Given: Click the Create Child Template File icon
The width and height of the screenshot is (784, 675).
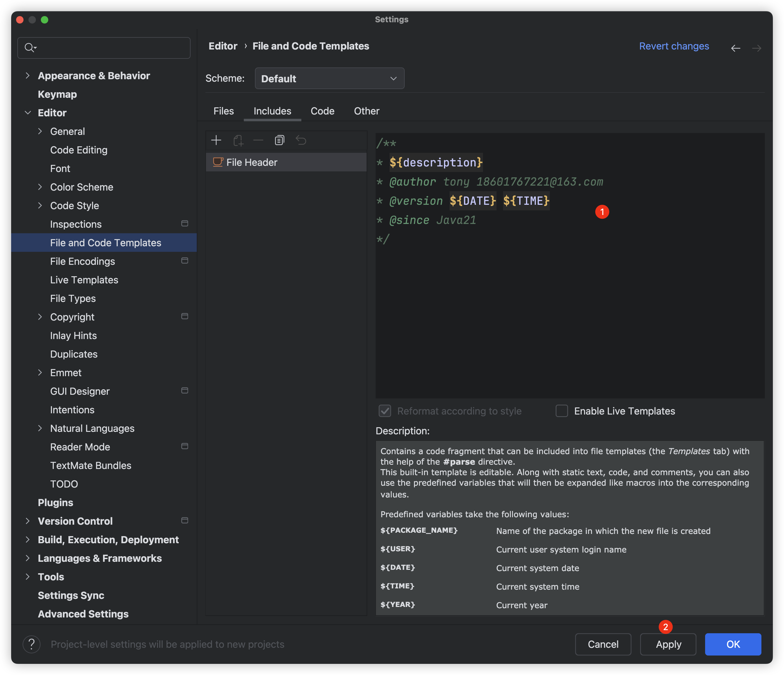Looking at the screenshot, I should point(238,141).
